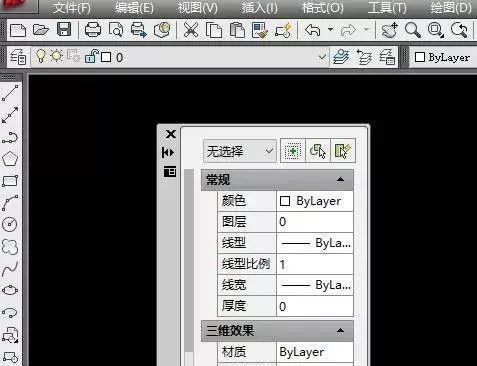
Task: Click layer 0 color square
Action: pos(106,57)
